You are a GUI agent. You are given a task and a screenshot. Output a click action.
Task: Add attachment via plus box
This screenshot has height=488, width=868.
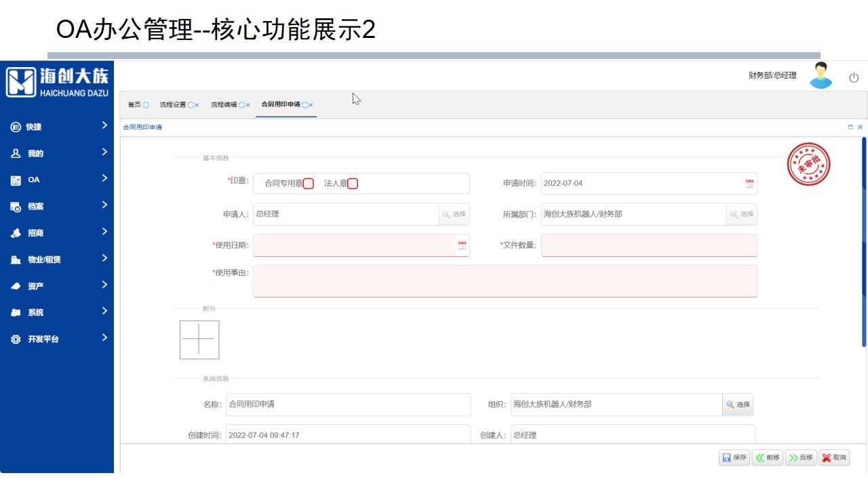[x=199, y=340]
